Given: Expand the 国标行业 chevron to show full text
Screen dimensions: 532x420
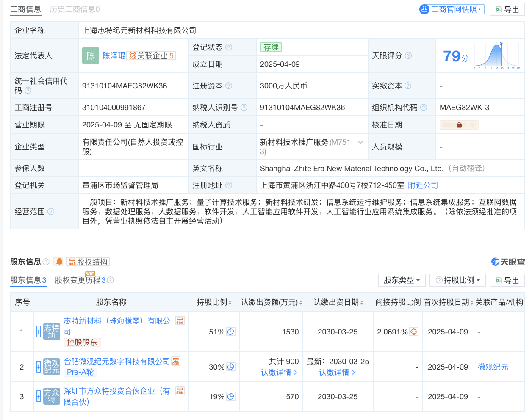Looking at the screenshot, I should tap(360, 142).
